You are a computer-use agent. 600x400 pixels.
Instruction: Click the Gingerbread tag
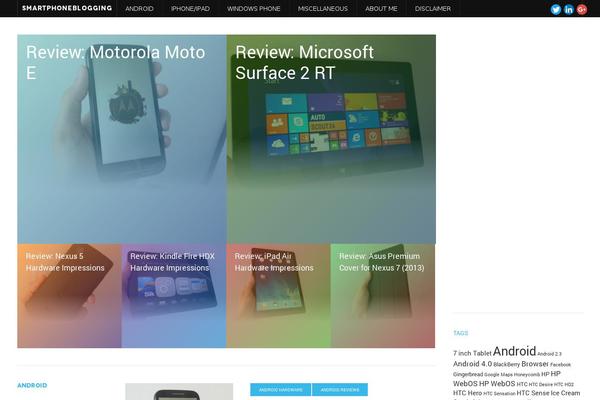pos(468,374)
